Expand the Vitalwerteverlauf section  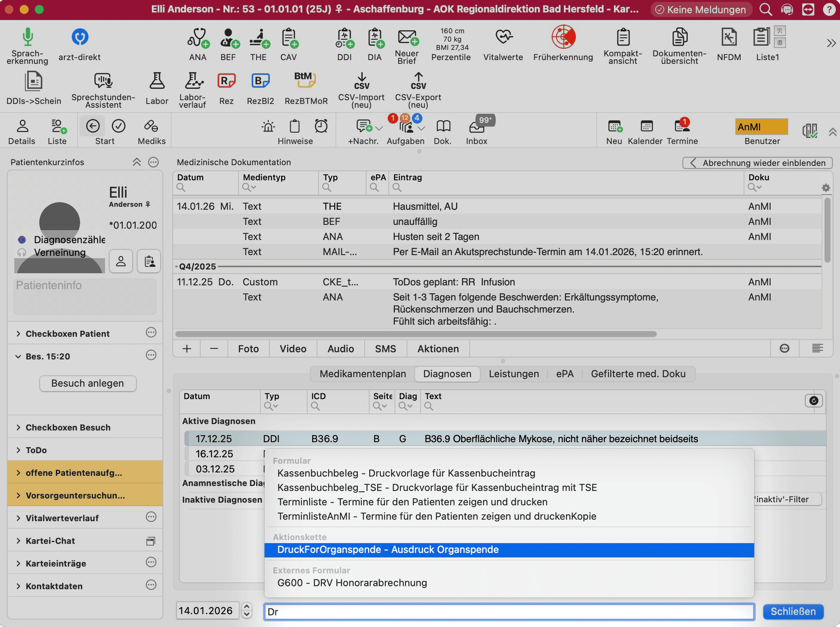click(x=18, y=518)
